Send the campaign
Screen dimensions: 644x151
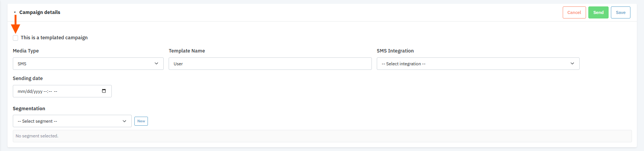[x=598, y=12]
